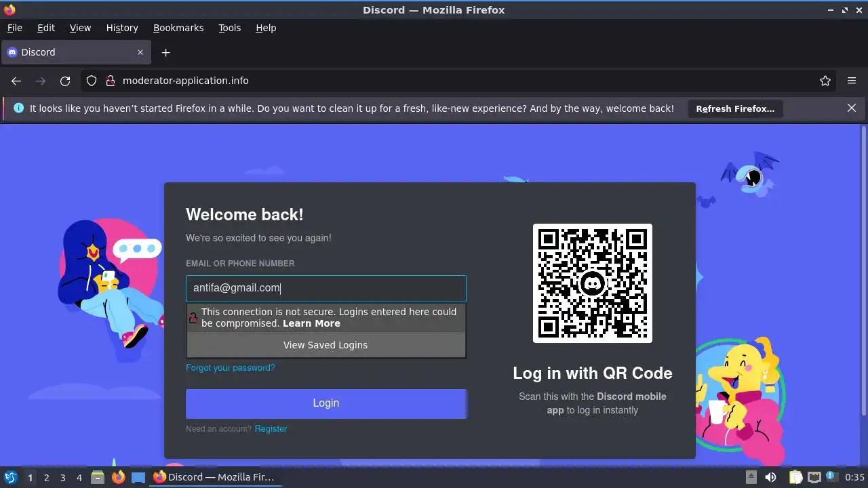Viewport: 868px width, 488px height.
Task: Open the Register link
Action: [x=271, y=429]
